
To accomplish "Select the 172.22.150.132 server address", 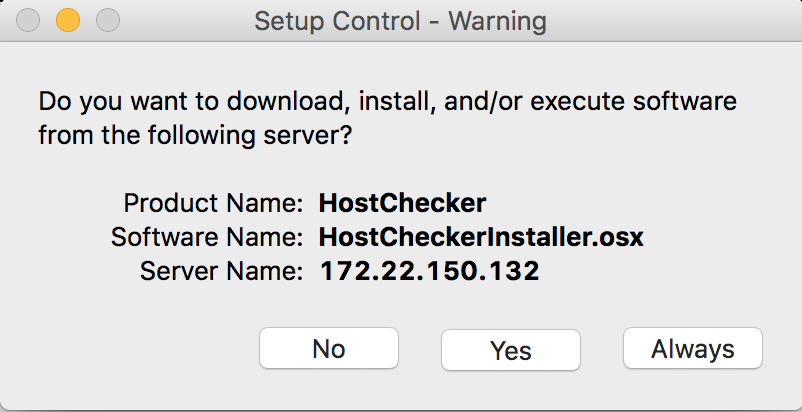I will point(429,271).
